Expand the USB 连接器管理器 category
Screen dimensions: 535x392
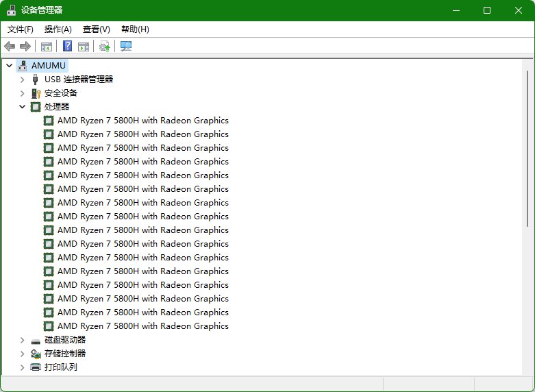pos(23,79)
